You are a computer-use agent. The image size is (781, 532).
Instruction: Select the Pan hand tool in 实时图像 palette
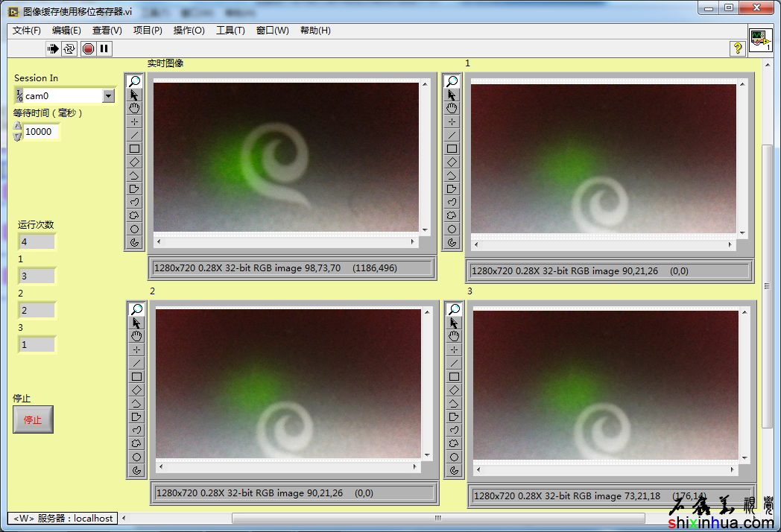coord(135,108)
